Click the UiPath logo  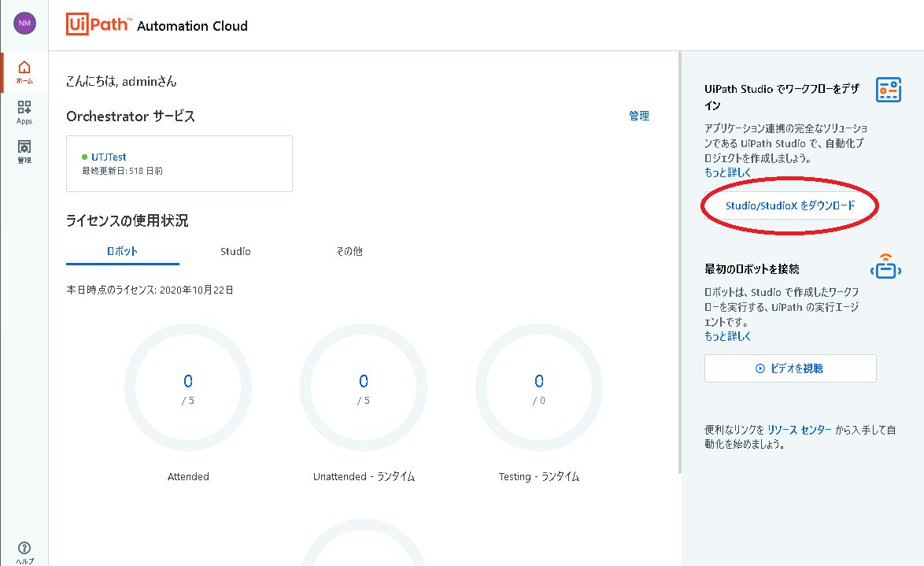pyautogui.click(x=98, y=24)
